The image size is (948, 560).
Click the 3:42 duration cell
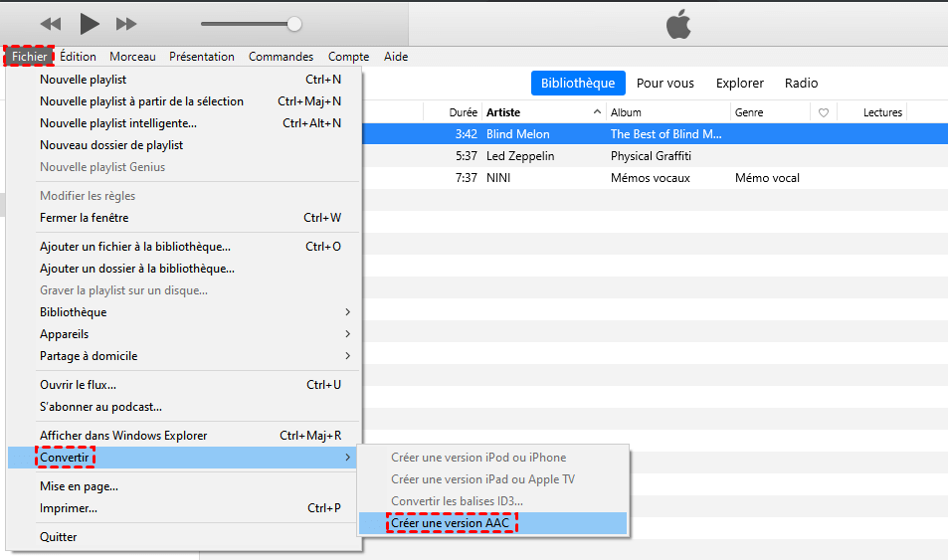(467, 134)
